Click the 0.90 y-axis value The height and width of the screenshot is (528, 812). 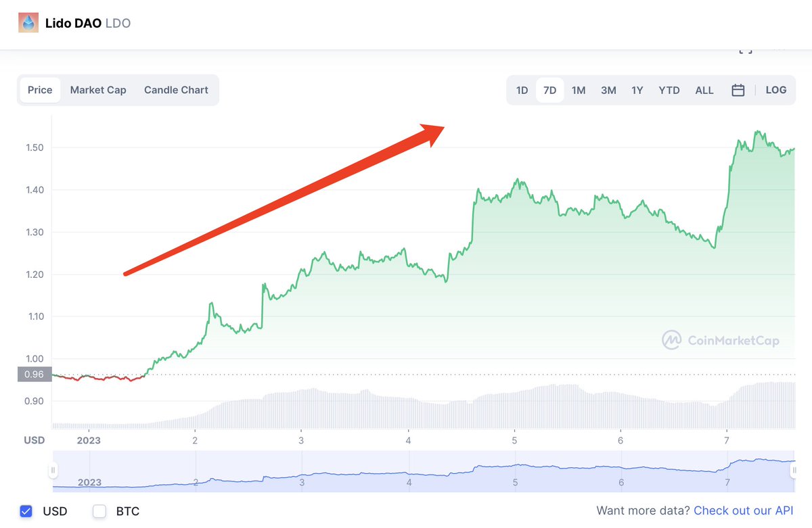pyautogui.click(x=33, y=401)
